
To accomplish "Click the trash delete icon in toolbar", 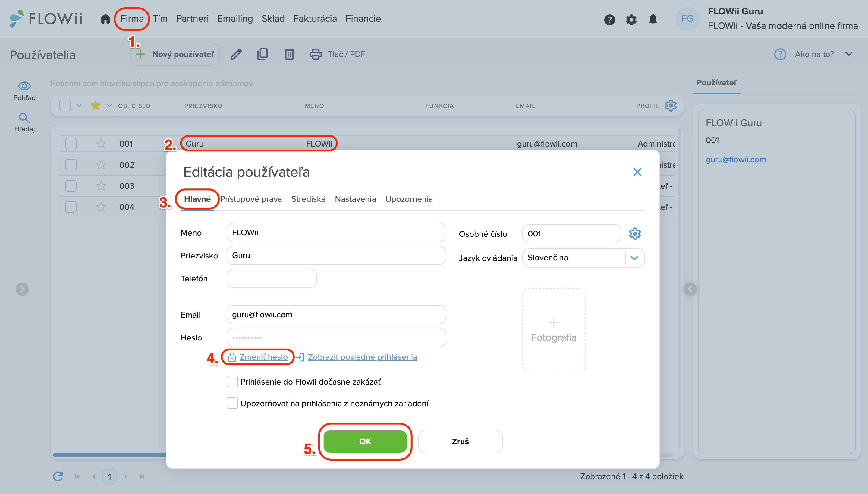I will 289,54.
